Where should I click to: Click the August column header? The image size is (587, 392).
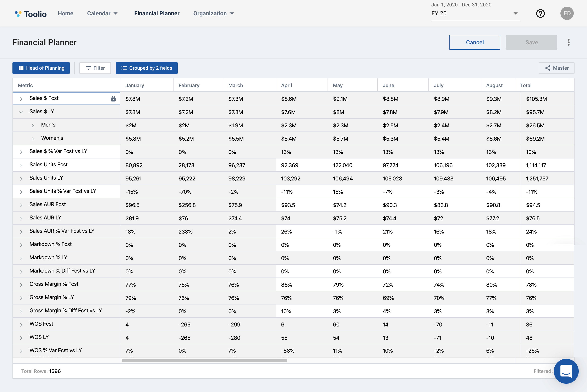498,85
